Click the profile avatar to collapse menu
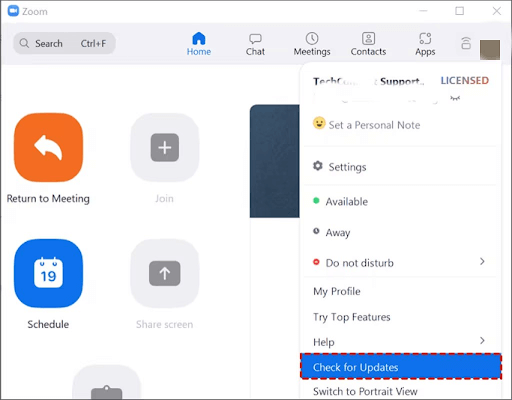Viewport: 512px width, 400px height. coord(490,50)
